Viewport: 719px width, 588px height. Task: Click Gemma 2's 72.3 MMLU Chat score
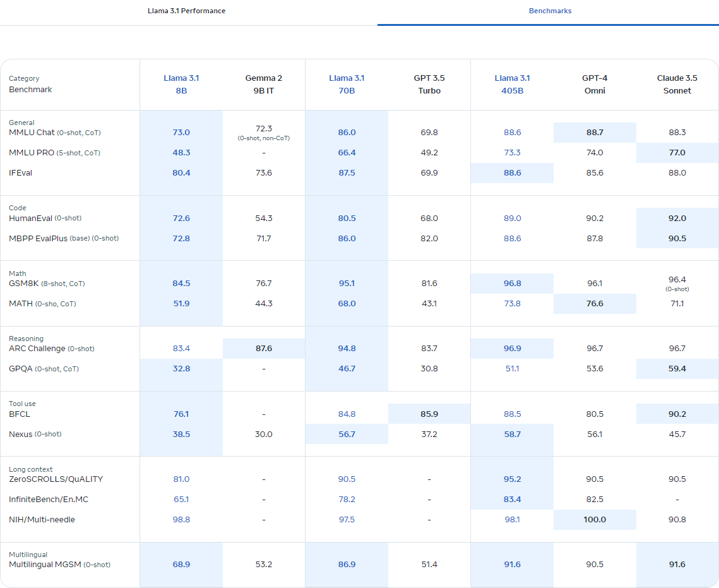[x=264, y=128]
